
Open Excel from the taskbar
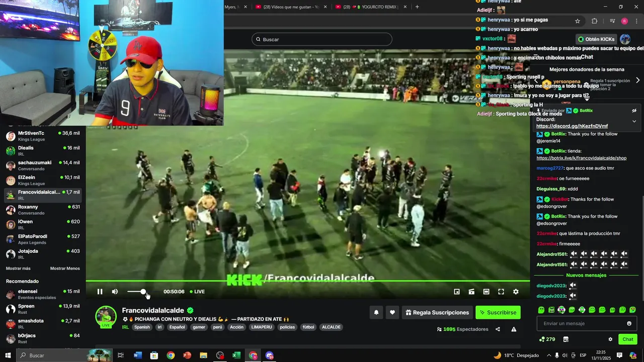tap(236, 355)
